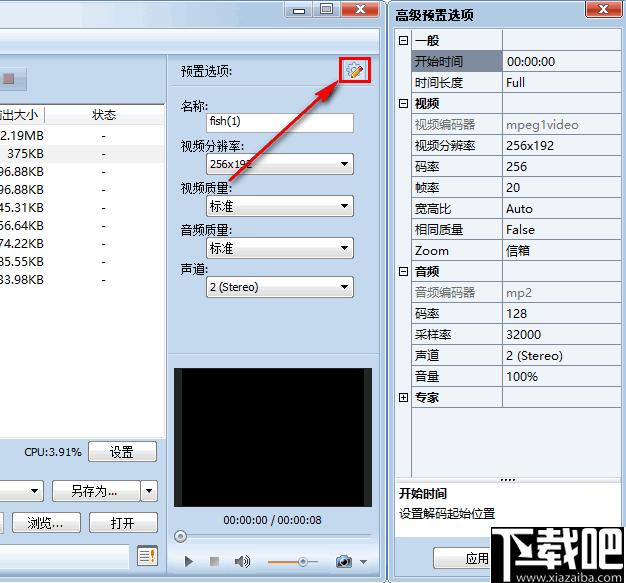Open the 视频质量 dropdown
626x583 pixels.
[279, 206]
